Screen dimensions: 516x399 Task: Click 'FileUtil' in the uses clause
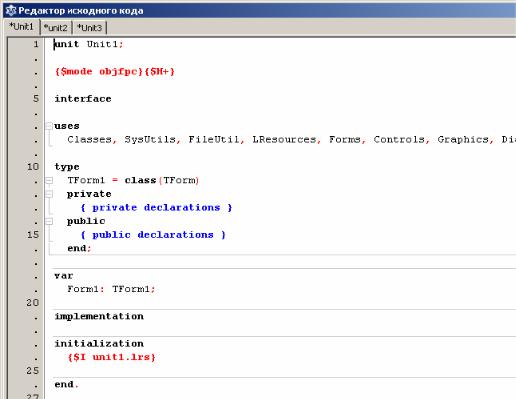click(x=214, y=139)
